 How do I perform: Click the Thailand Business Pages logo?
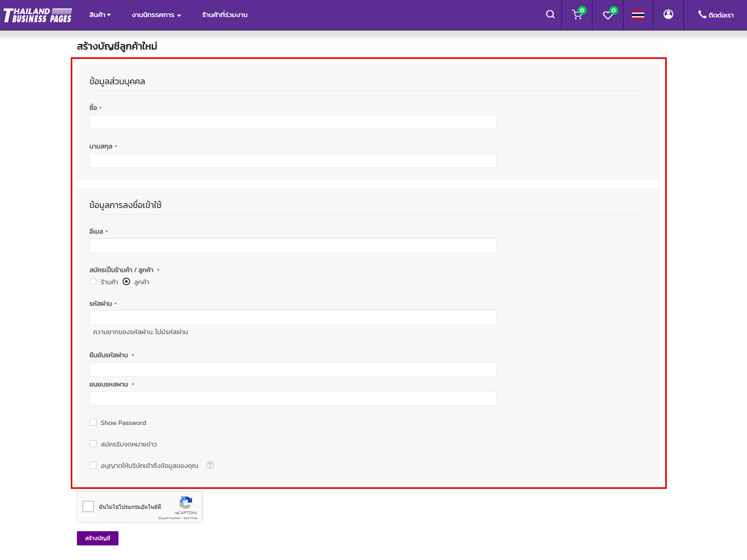38,15
